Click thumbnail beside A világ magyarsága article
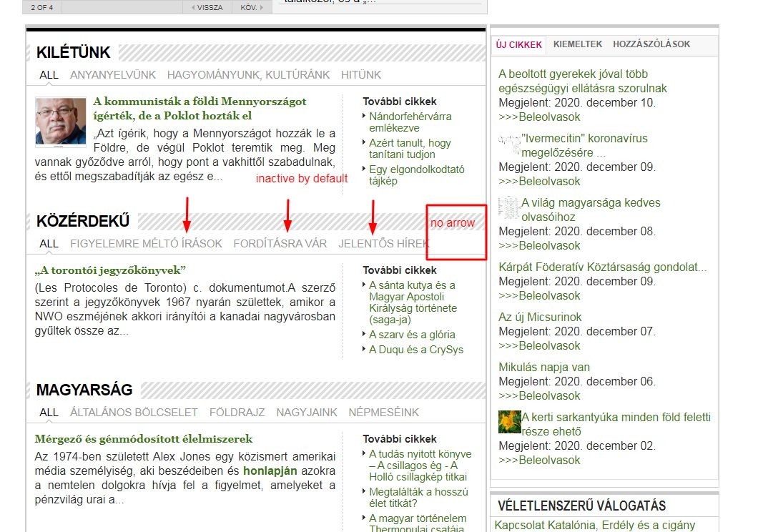 click(509, 207)
